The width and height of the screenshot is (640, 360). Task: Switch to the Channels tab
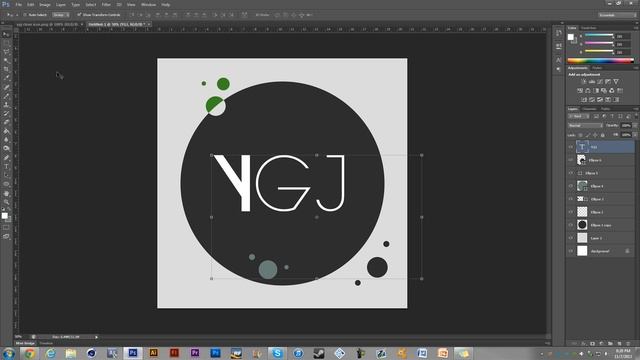point(589,109)
